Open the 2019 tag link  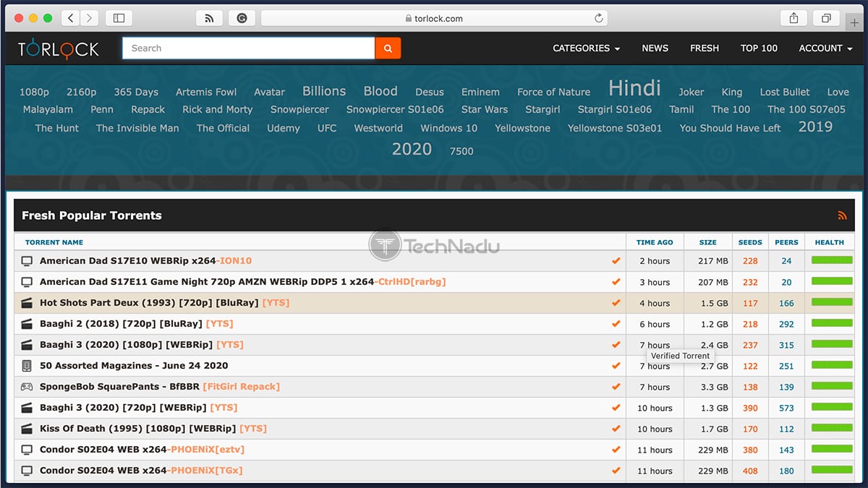(815, 127)
